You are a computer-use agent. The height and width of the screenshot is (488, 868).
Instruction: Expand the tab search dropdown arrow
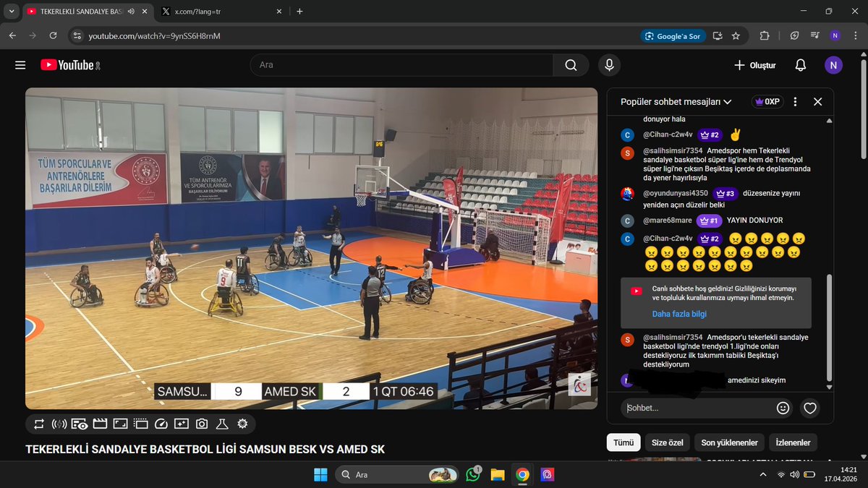(12, 12)
